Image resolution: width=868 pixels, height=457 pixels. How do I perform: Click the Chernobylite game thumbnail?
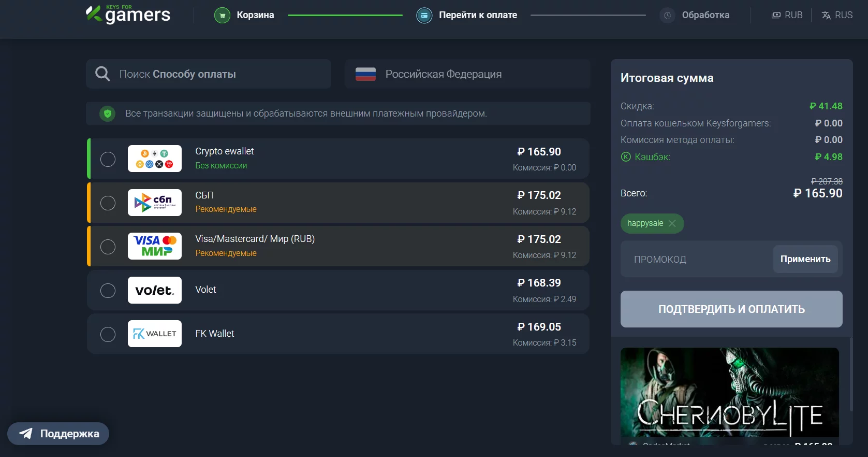pos(730,392)
